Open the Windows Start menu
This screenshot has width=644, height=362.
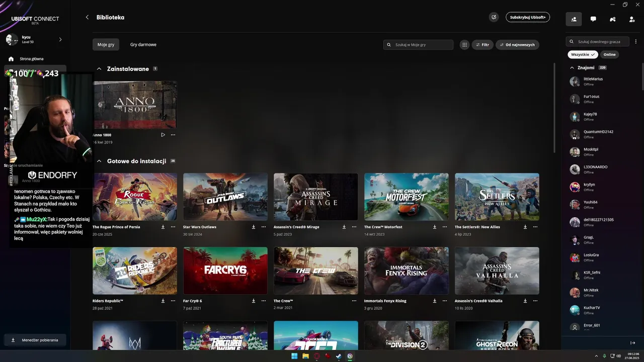pos(294,356)
